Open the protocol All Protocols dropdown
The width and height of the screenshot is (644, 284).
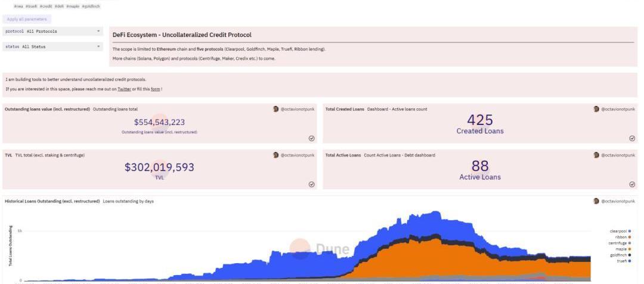pyautogui.click(x=54, y=31)
